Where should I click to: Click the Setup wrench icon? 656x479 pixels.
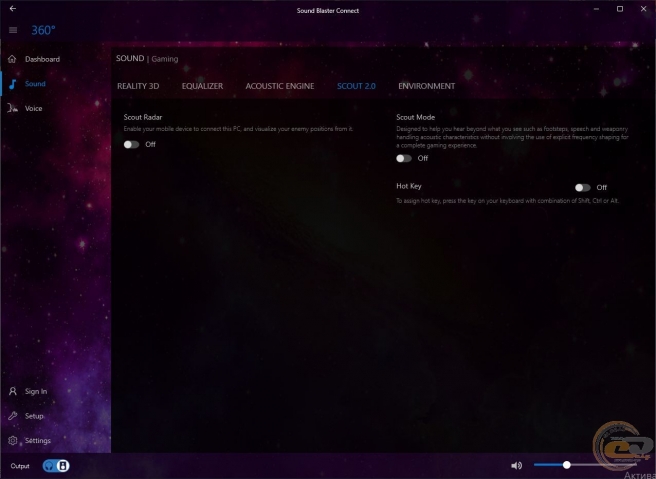13,416
